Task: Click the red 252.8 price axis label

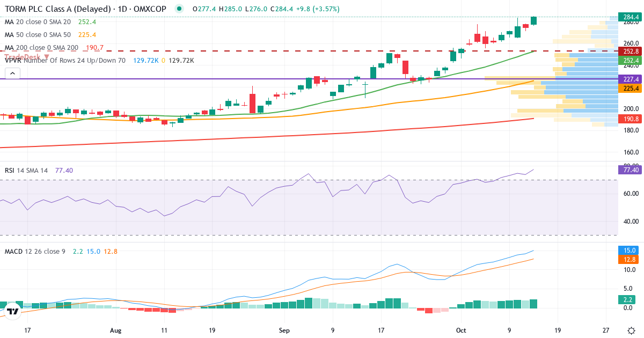Action: (631, 52)
